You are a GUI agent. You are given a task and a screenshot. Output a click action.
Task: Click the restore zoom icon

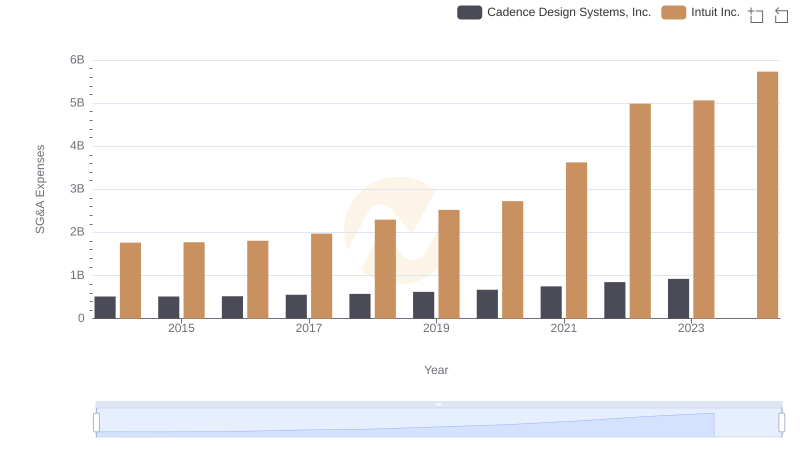click(x=781, y=15)
